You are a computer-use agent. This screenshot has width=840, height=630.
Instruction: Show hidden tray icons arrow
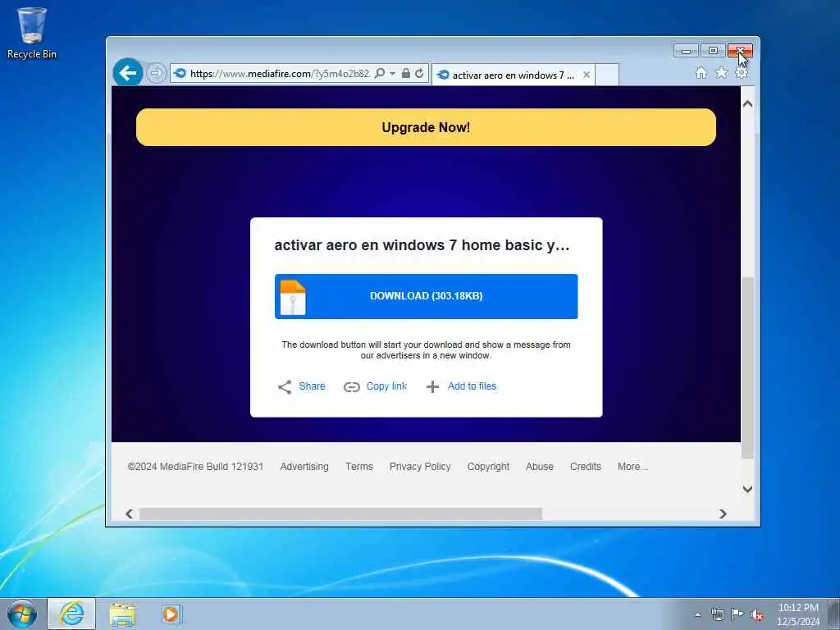click(x=697, y=615)
